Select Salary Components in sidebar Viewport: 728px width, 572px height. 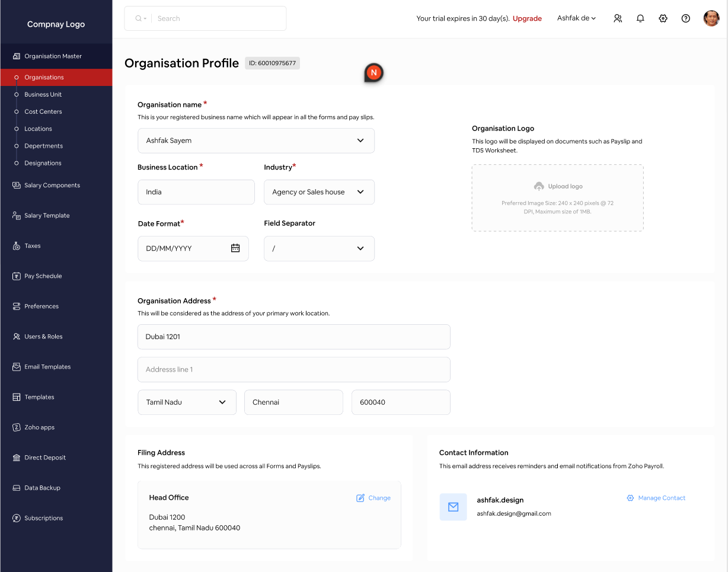52,186
